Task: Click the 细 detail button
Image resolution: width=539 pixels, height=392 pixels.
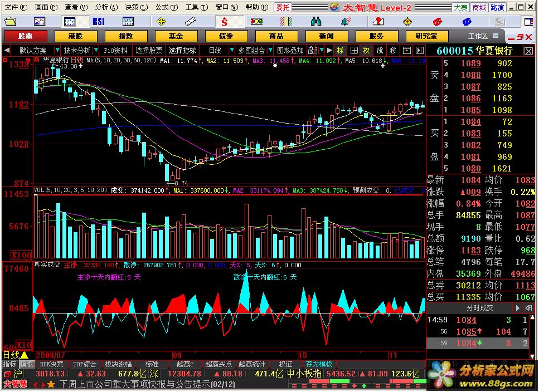Action: 528,308
